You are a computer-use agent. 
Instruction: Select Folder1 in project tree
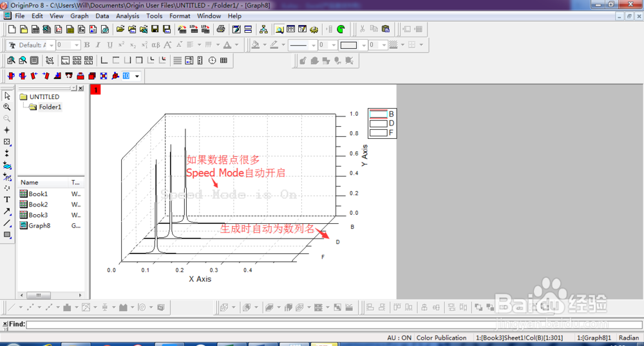click(46, 107)
